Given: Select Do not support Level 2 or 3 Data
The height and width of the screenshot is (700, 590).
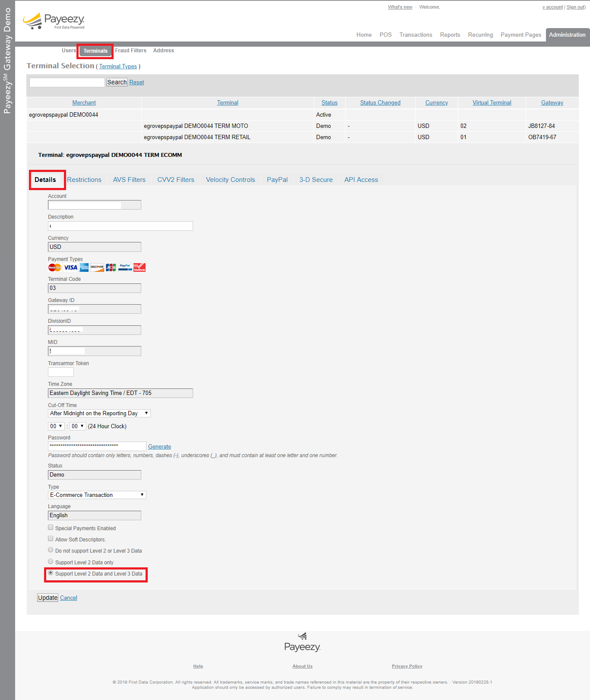Looking at the screenshot, I should point(51,550).
